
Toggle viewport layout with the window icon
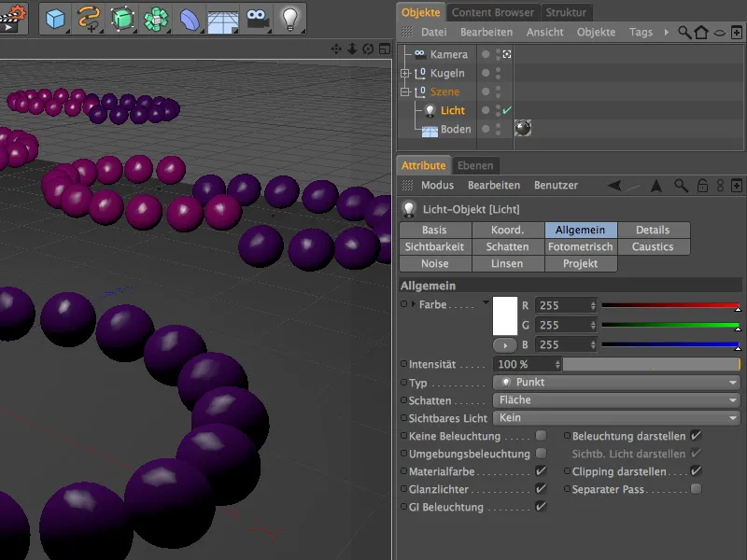tap(384, 49)
